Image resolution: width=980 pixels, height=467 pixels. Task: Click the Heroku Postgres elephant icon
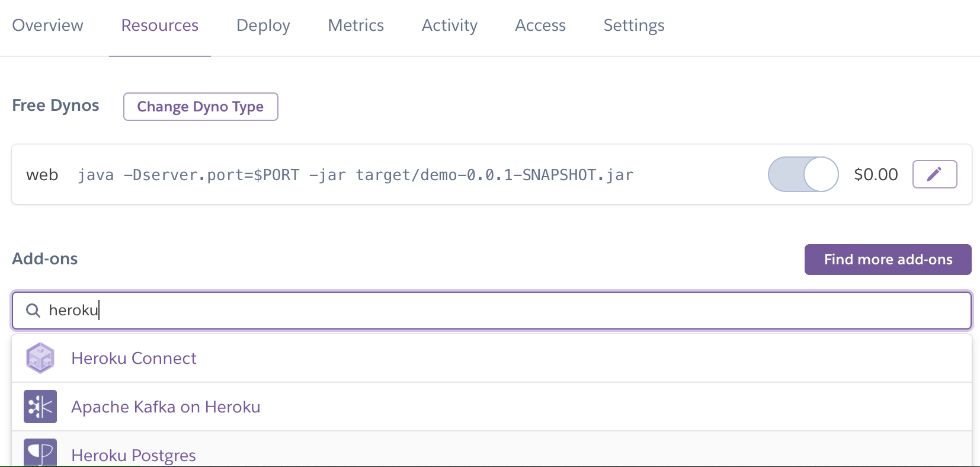40,452
